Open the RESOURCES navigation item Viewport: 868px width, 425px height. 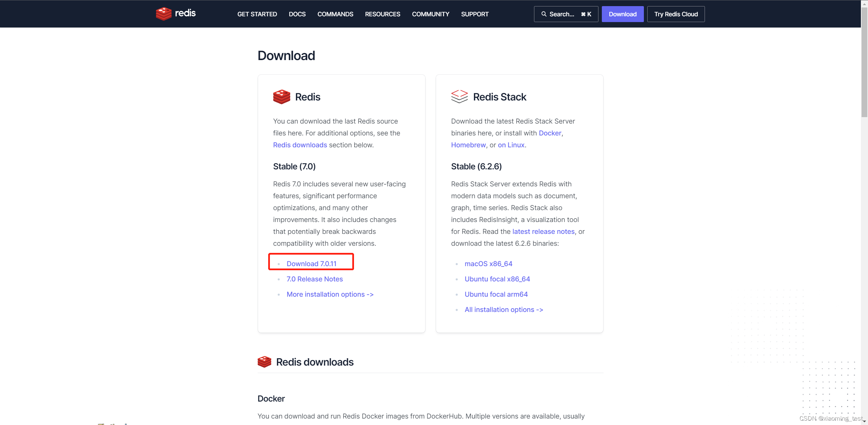tap(382, 14)
